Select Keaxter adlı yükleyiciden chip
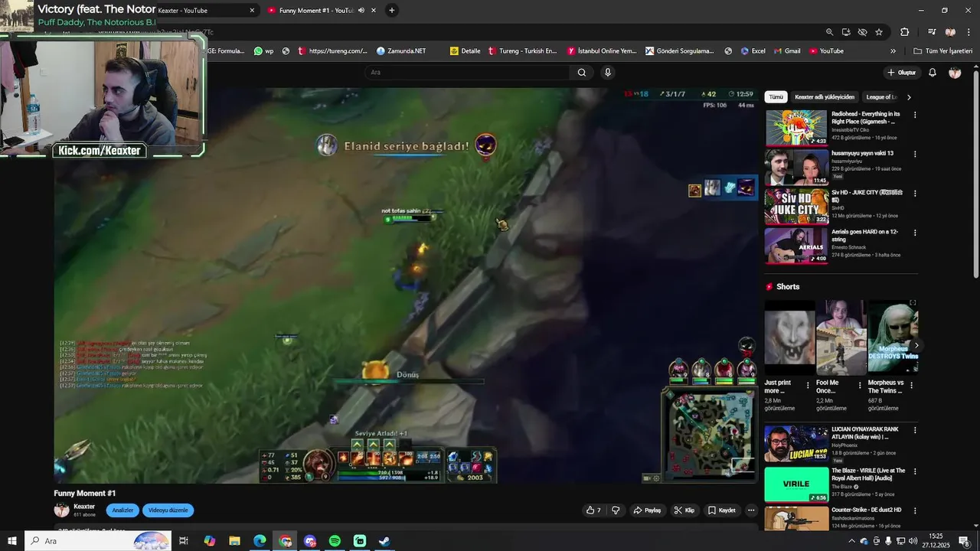980x551 pixels. point(825,97)
